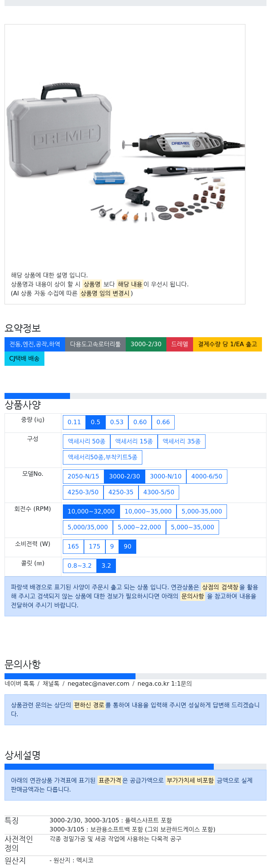The image size is (271, 868).
Task: Click the CJ택배 배송 shipping tag
Action: tap(24, 359)
